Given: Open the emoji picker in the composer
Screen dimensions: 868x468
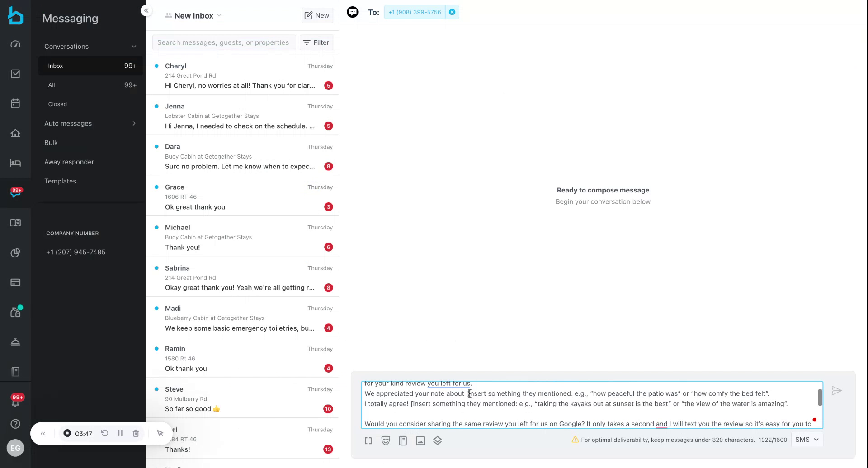Looking at the screenshot, I should tap(385, 440).
